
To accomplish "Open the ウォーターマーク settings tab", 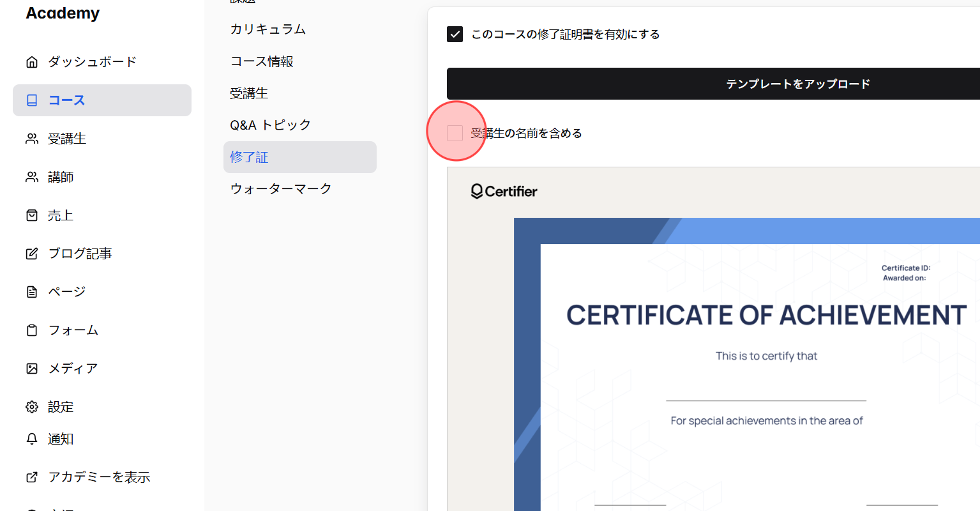I will (x=280, y=188).
